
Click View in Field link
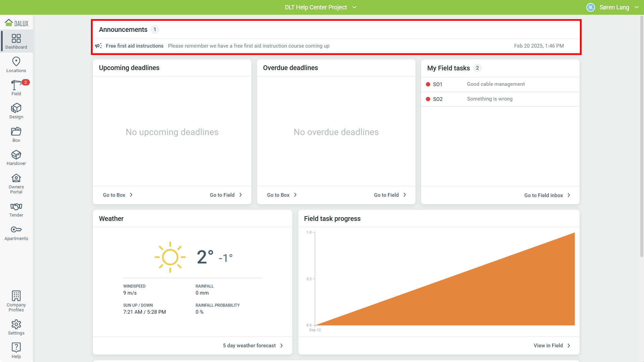tap(551, 346)
